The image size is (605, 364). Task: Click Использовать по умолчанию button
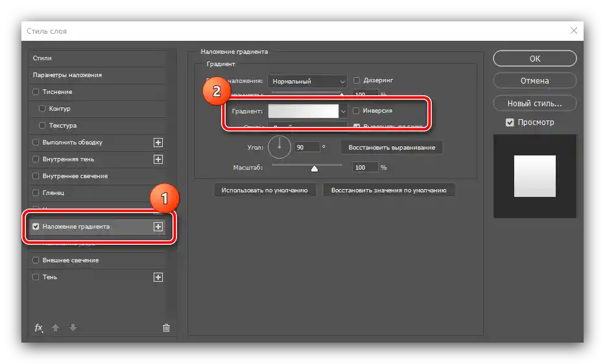tap(265, 190)
